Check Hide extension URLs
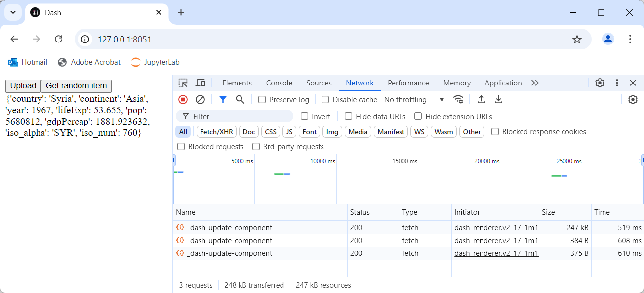644x293 pixels. (x=418, y=116)
